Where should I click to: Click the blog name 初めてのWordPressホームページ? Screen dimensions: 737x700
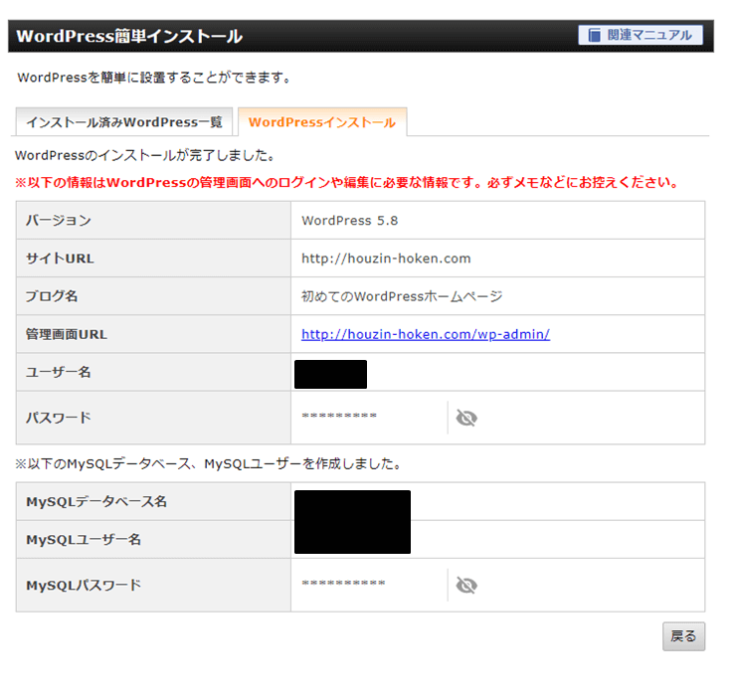pyautogui.click(x=402, y=296)
